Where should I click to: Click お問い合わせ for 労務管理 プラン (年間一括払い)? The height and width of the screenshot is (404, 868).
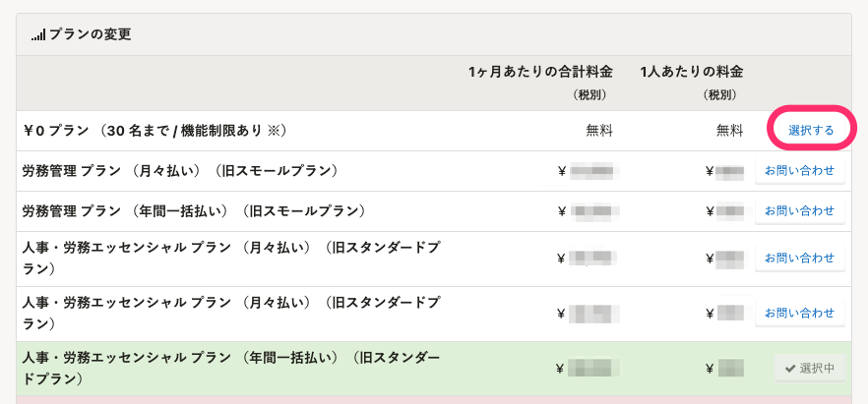800,211
